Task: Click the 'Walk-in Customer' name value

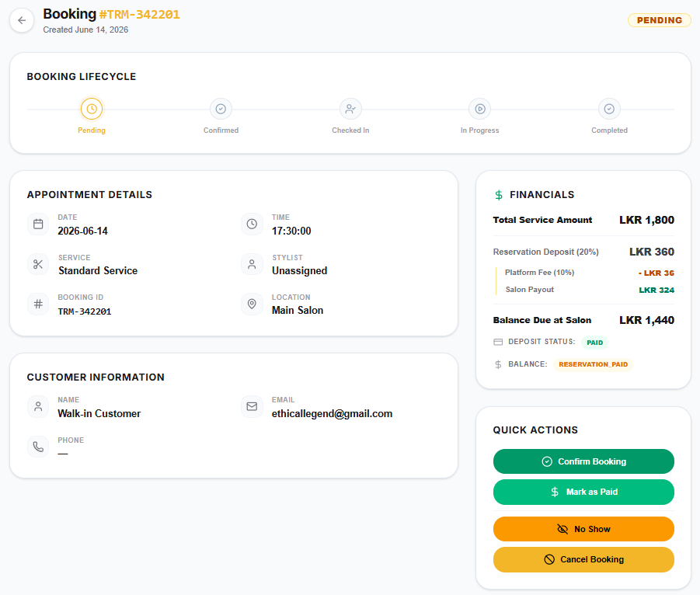Action: coord(99,414)
